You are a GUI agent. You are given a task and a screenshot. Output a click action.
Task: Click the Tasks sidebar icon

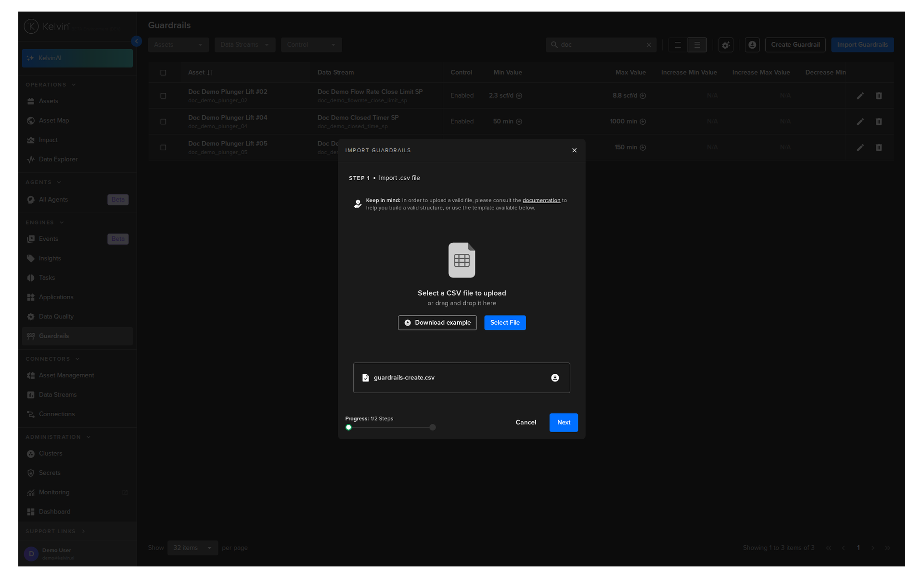(x=31, y=278)
